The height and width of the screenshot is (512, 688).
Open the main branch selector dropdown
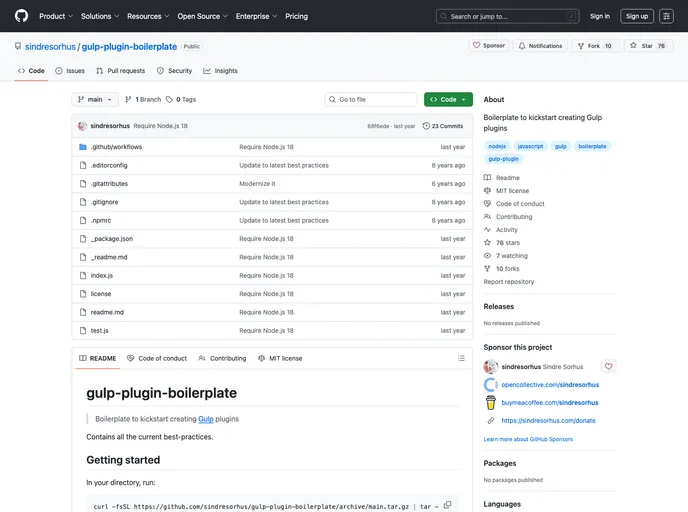[95, 100]
